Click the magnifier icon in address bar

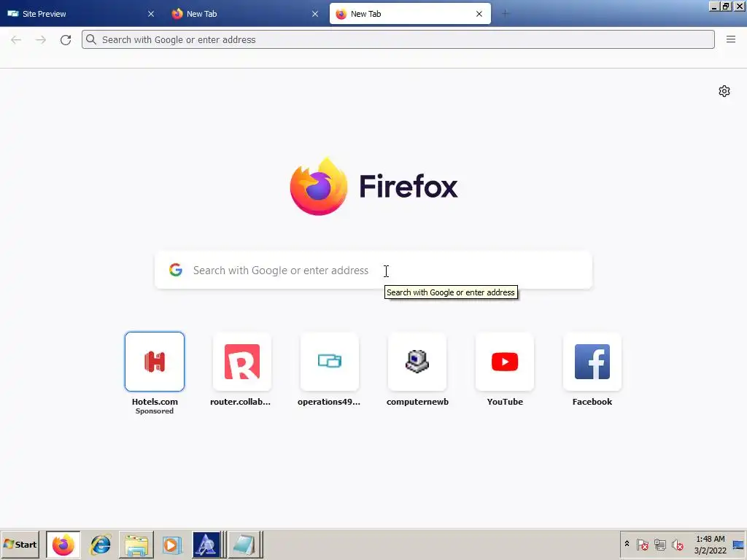tap(91, 39)
